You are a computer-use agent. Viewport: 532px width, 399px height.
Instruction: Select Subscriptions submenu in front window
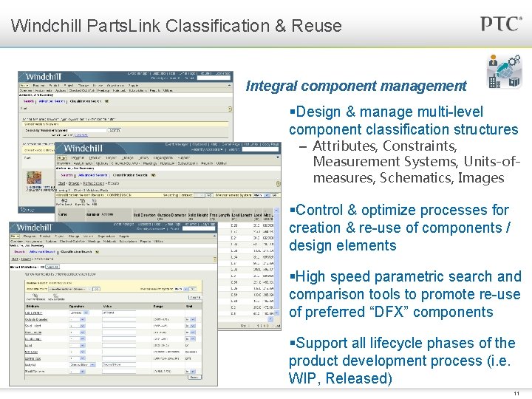(129, 241)
